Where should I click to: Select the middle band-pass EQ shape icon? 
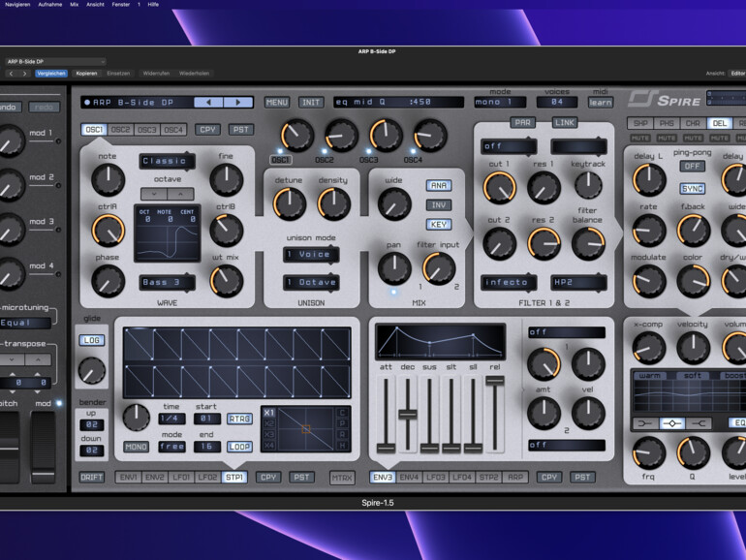[671, 423]
